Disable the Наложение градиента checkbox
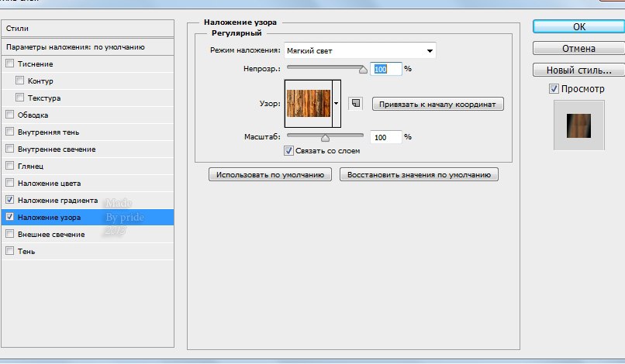This screenshot has width=625, height=364. tap(10, 201)
